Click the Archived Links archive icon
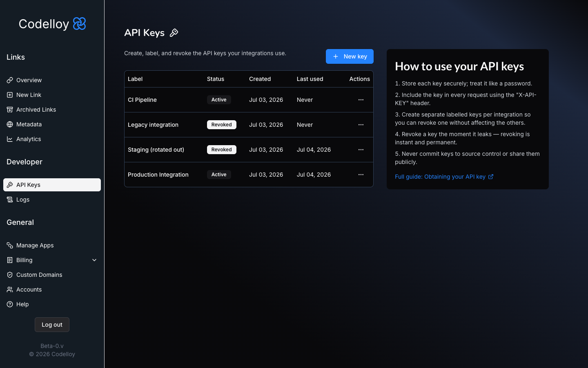This screenshot has width=588, height=368. (x=10, y=110)
